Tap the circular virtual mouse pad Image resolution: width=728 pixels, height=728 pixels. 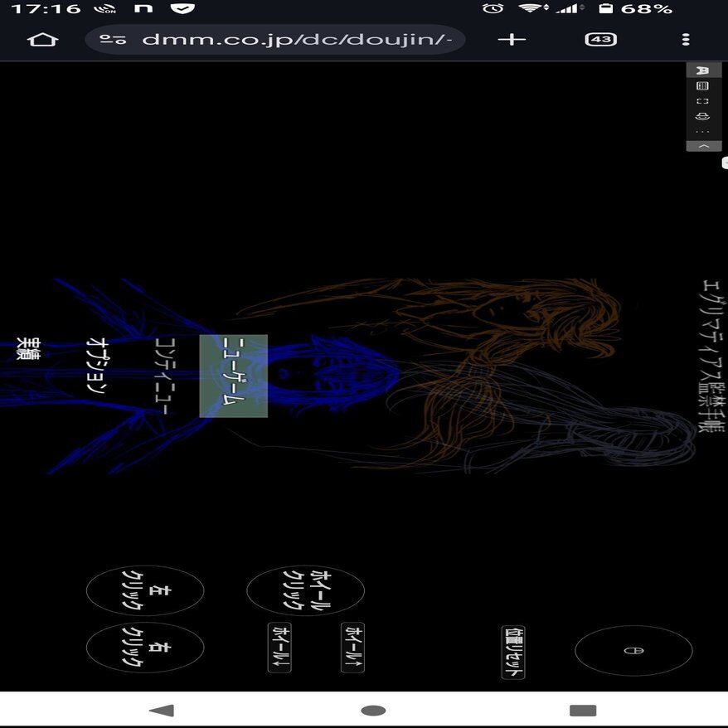coord(633,650)
